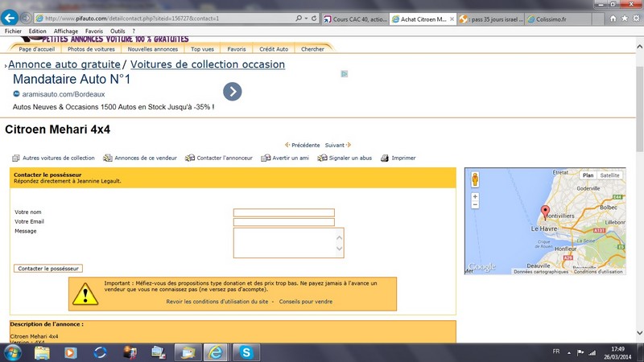Open the Fichier menu
This screenshot has width=644, height=362.
(13, 31)
